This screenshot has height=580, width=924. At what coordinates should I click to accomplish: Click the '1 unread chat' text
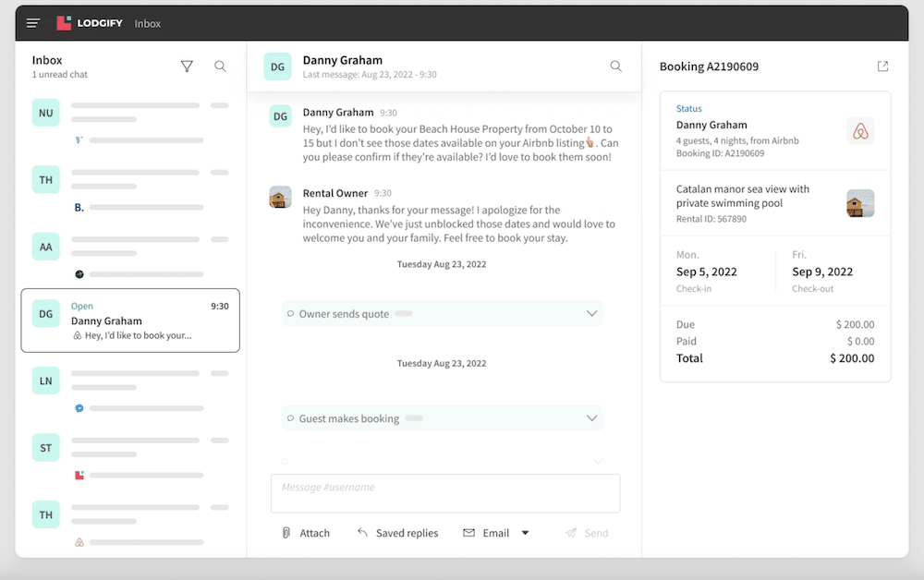(x=59, y=74)
